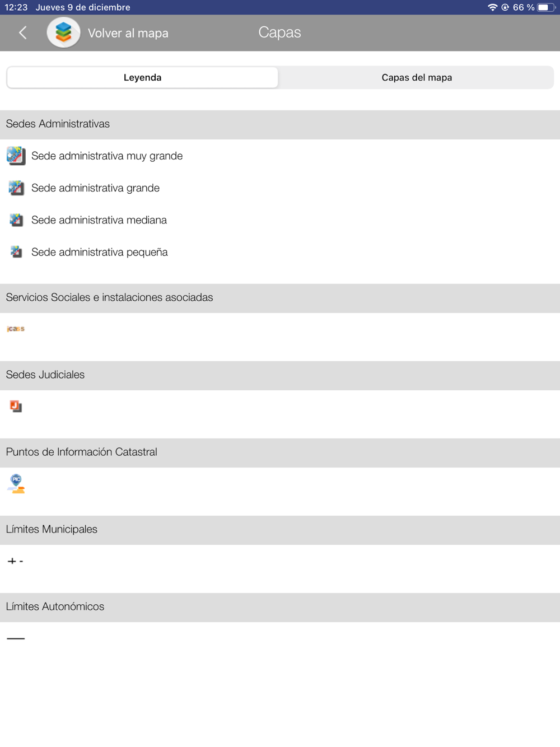Click the very large administrative office icon

pyautogui.click(x=16, y=156)
